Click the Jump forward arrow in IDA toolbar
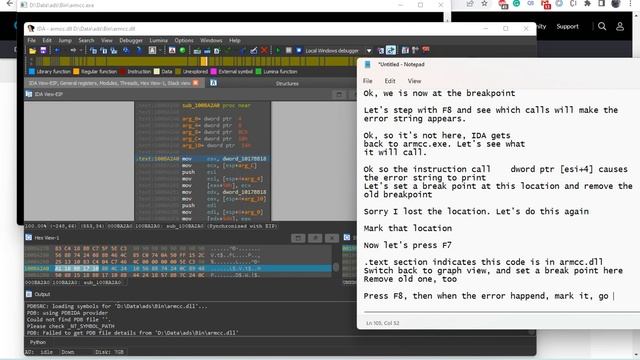Image resolution: width=640 pixels, height=360 pixels. pyautogui.click(x=73, y=51)
